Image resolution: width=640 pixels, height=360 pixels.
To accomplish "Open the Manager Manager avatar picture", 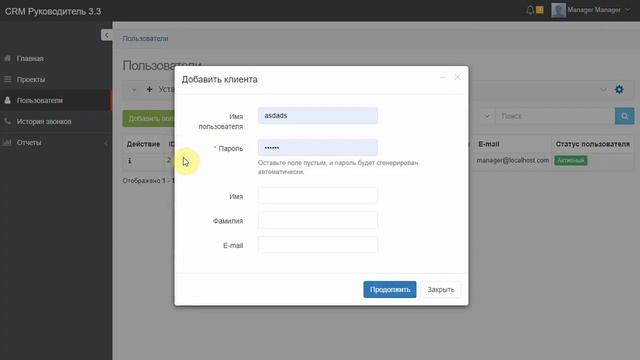I will pyautogui.click(x=558, y=10).
